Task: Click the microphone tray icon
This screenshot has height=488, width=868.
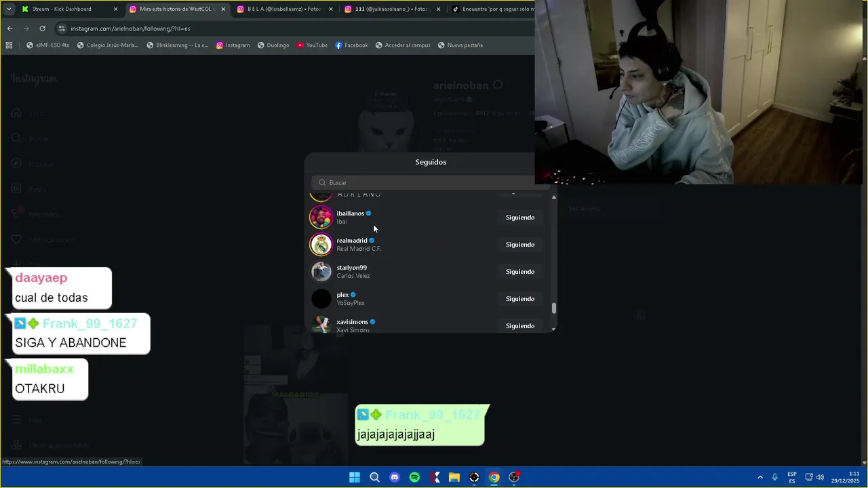Action: click(x=774, y=477)
